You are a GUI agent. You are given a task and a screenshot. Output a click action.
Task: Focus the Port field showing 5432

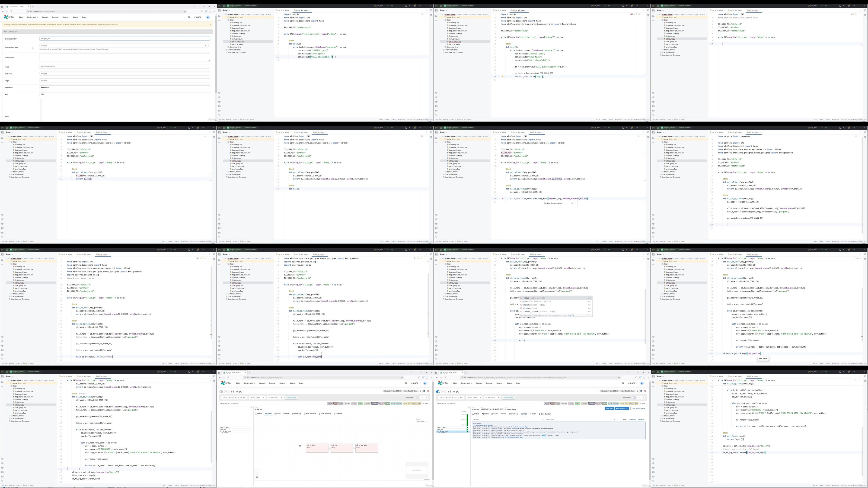(x=125, y=94)
